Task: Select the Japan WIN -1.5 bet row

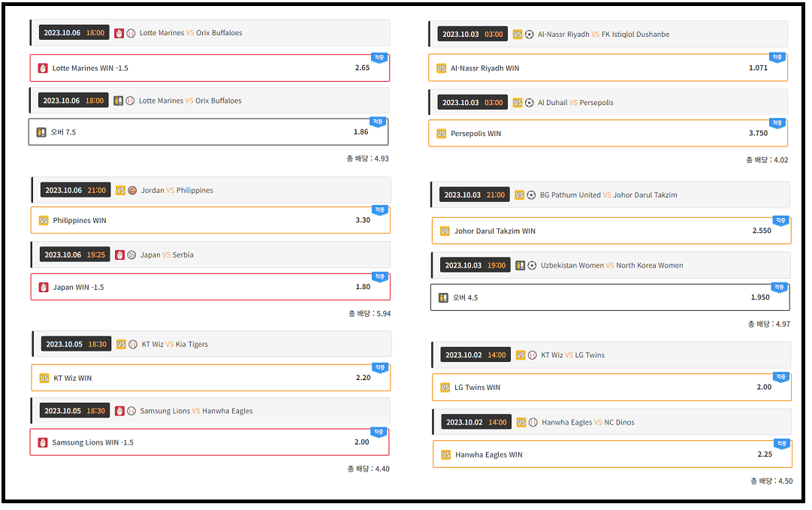Action: click(210, 287)
